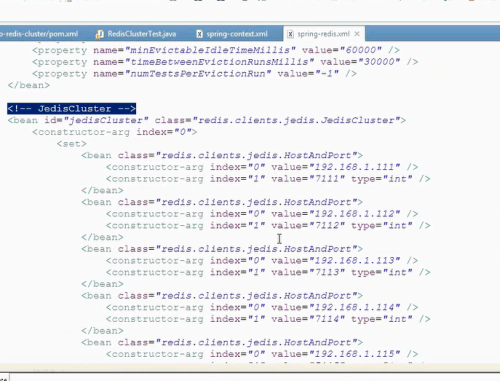Image resolution: width=500 pixels, height=381 pixels.
Task: Click the highlighted JedisCluster comment line
Action: click(72, 109)
